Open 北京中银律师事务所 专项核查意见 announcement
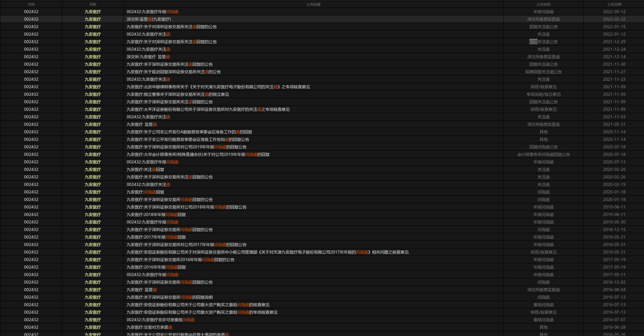644x336 pixels. click(218, 87)
